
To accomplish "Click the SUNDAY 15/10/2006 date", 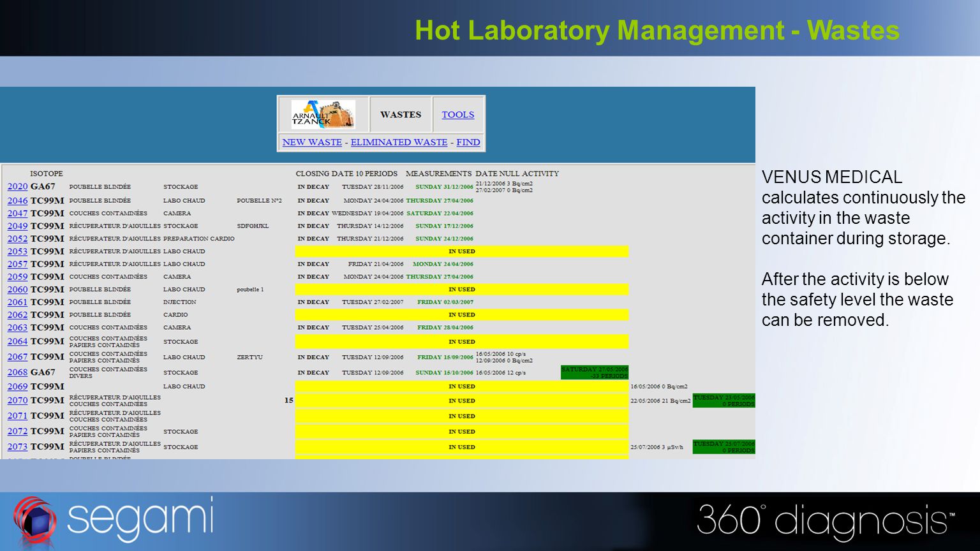I will coord(444,372).
